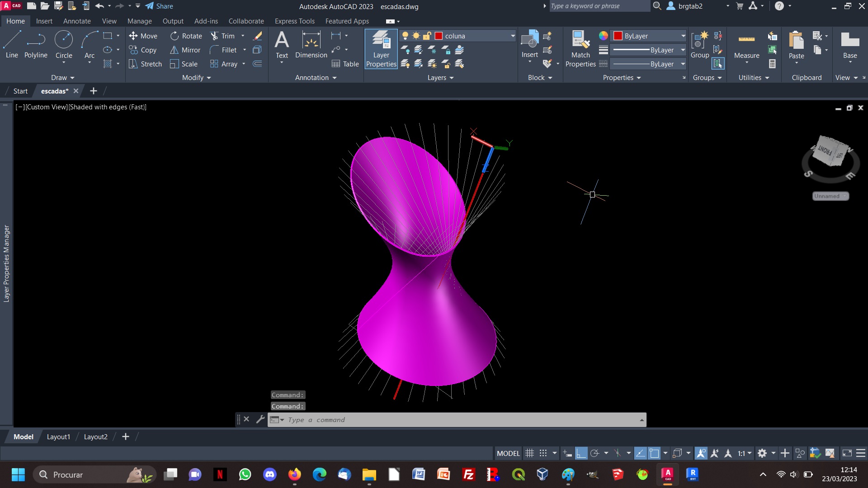Switch to the Insert ribbon tab
Screen dimensions: 868x488
(44, 21)
